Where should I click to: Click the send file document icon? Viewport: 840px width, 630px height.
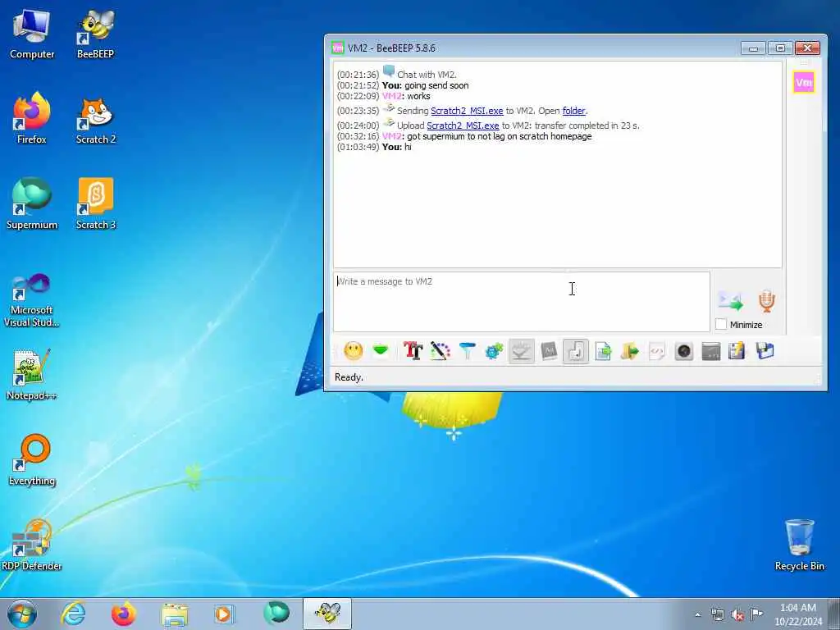coord(603,351)
